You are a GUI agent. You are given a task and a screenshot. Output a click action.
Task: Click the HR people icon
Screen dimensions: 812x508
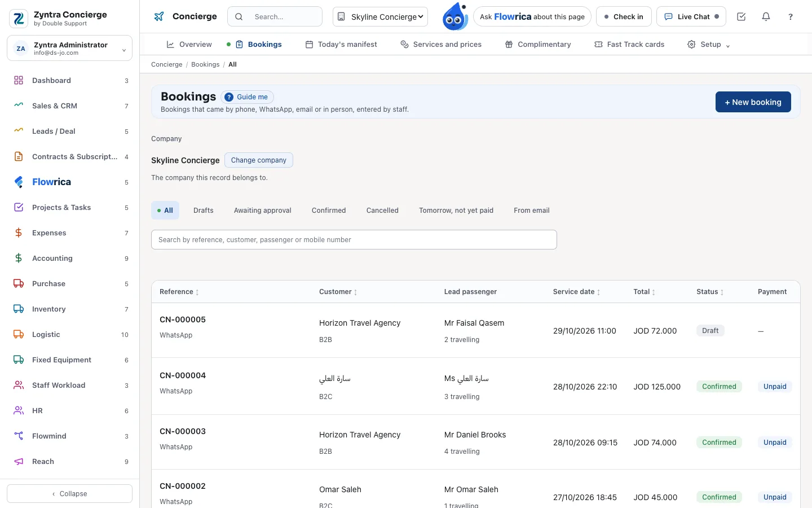(x=19, y=410)
